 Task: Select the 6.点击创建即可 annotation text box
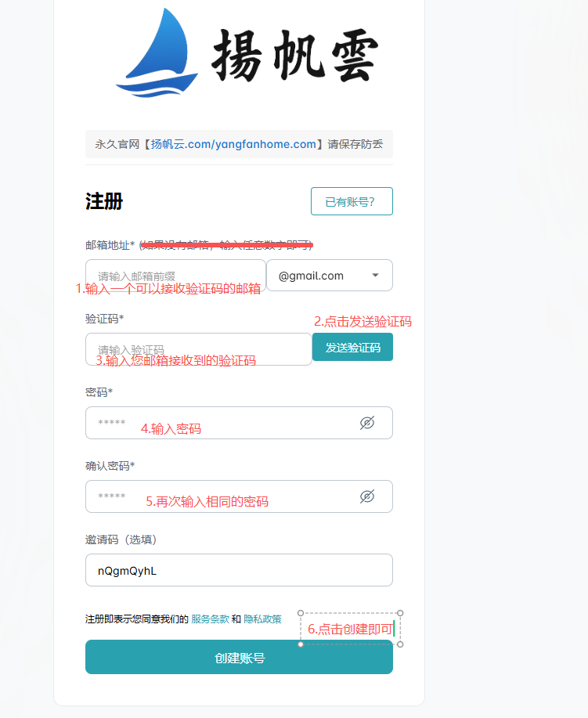[x=350, y=629]
